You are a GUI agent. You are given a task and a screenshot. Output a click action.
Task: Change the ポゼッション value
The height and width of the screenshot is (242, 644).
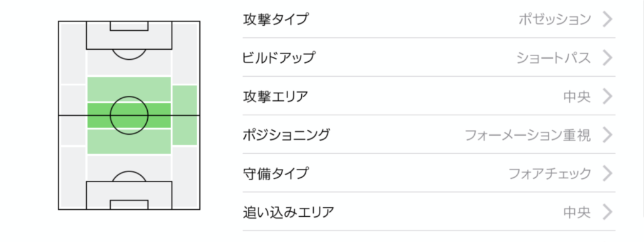[555, 20]
